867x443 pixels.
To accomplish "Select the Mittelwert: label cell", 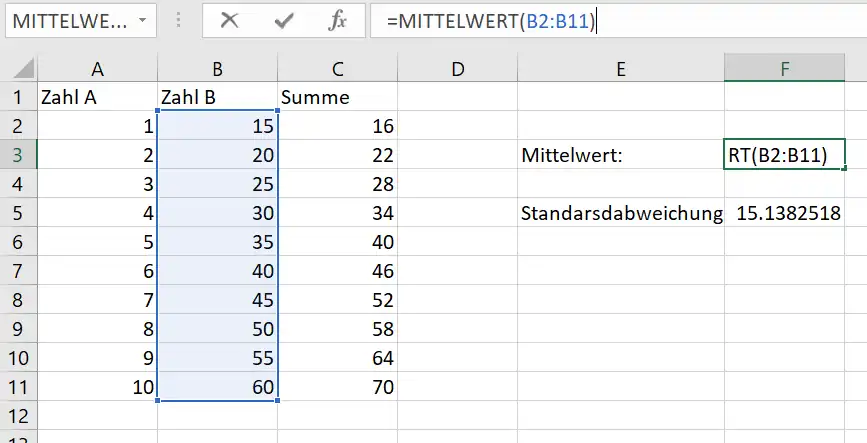I will coord(620,155).
